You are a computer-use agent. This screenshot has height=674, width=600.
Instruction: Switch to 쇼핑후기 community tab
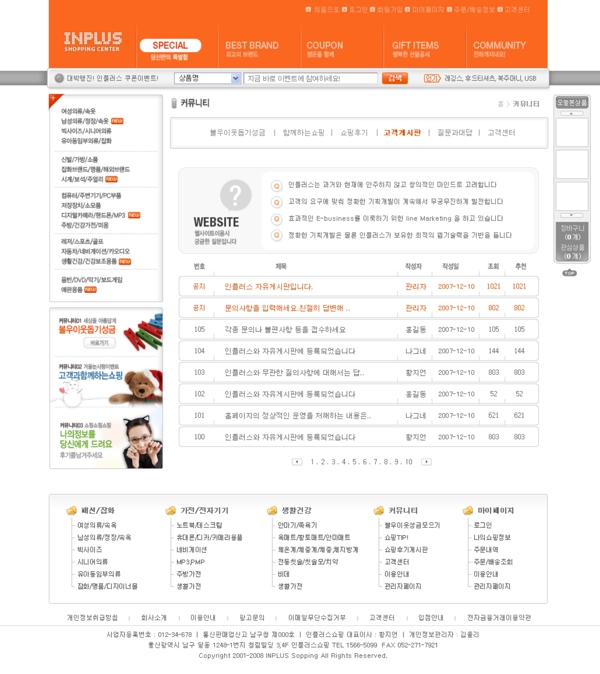pos(354,132)
